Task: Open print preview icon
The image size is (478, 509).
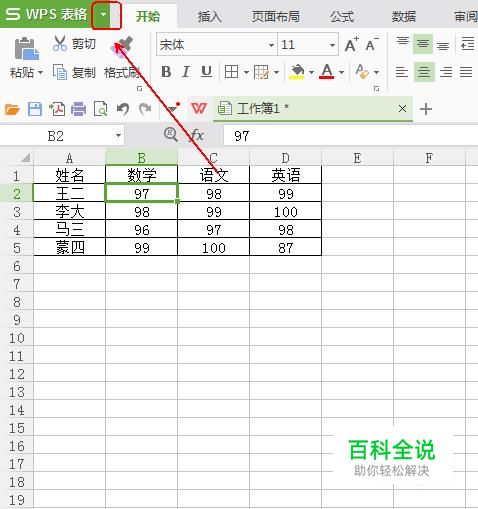Action: click(101, 109)
